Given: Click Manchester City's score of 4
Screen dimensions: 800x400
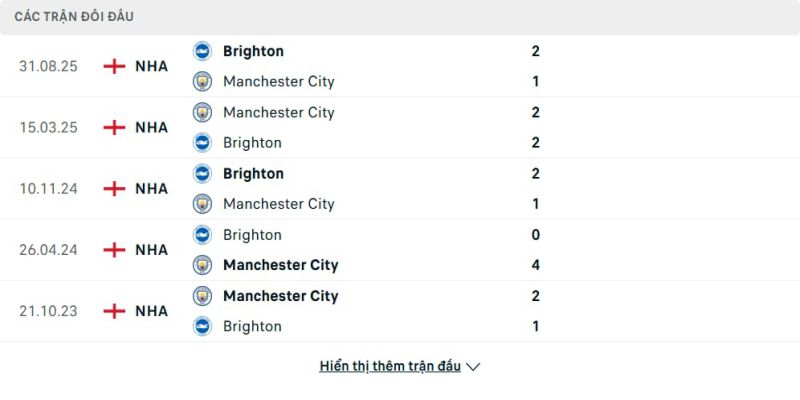Looking at the screenshot, I should click(536, 265).
